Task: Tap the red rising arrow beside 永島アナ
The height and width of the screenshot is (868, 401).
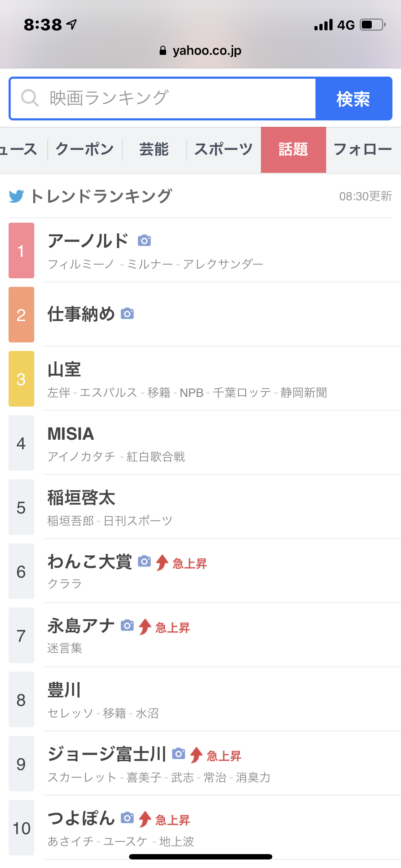Action: 145,627
